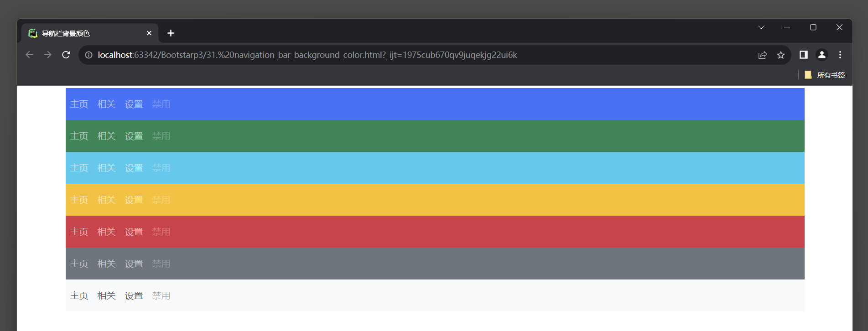Click 设置 in the yellow navbar
This screenshot has width=868, height=331.
point(134,200)
